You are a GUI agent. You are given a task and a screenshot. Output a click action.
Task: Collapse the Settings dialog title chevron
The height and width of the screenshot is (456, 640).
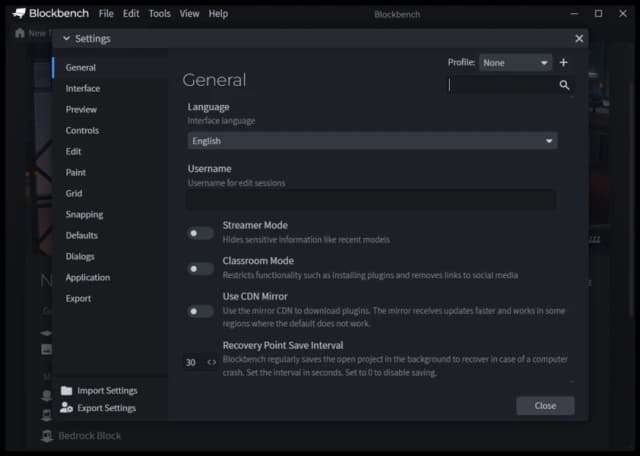click(x=66, y=38)
